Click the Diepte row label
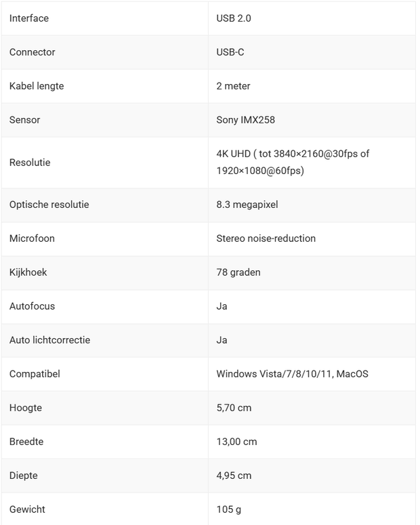 coord(24,476)
